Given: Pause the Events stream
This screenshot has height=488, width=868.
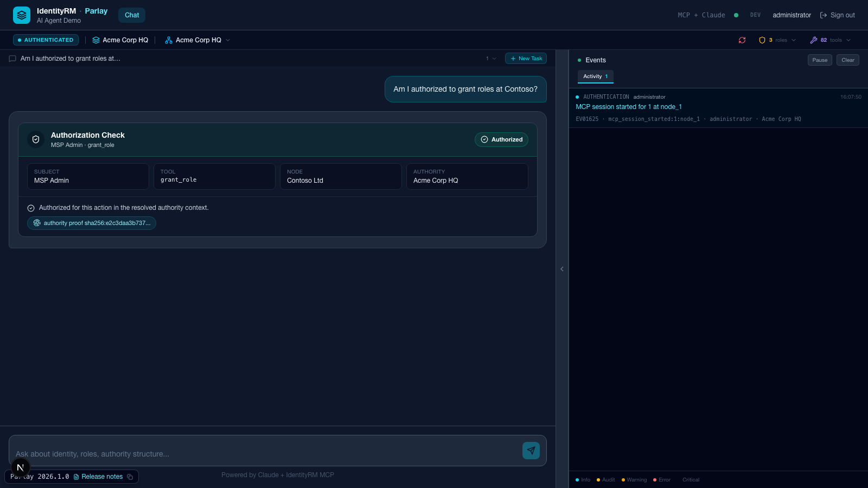Looking at the screenshot, I should (820, 60).
